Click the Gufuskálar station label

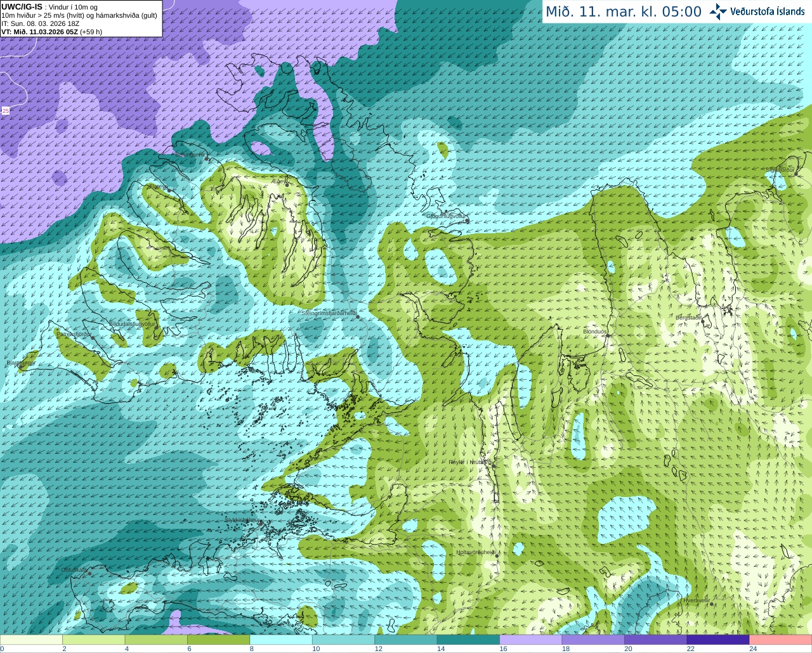pyautogui.click(x=74, y=570)
